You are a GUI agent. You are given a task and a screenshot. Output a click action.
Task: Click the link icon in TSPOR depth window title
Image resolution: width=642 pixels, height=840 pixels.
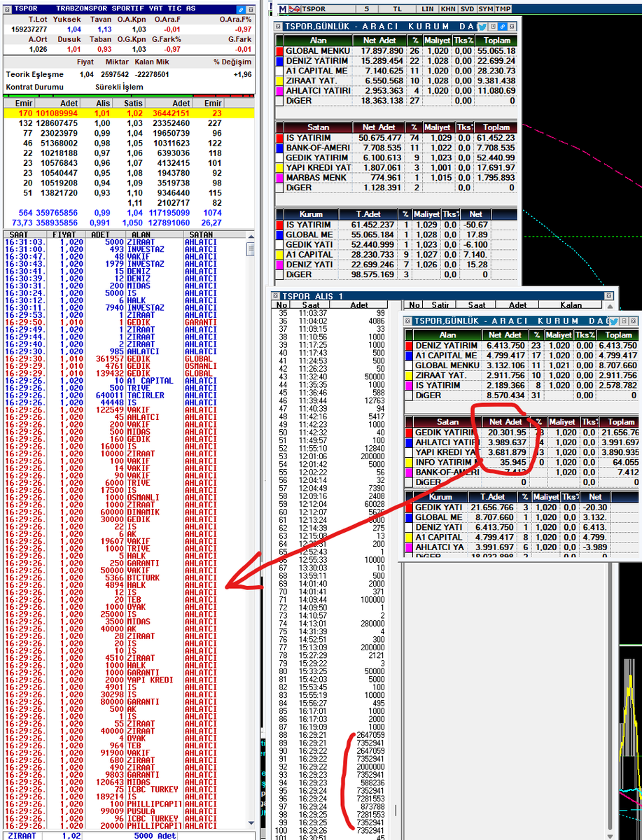(240, 9)
